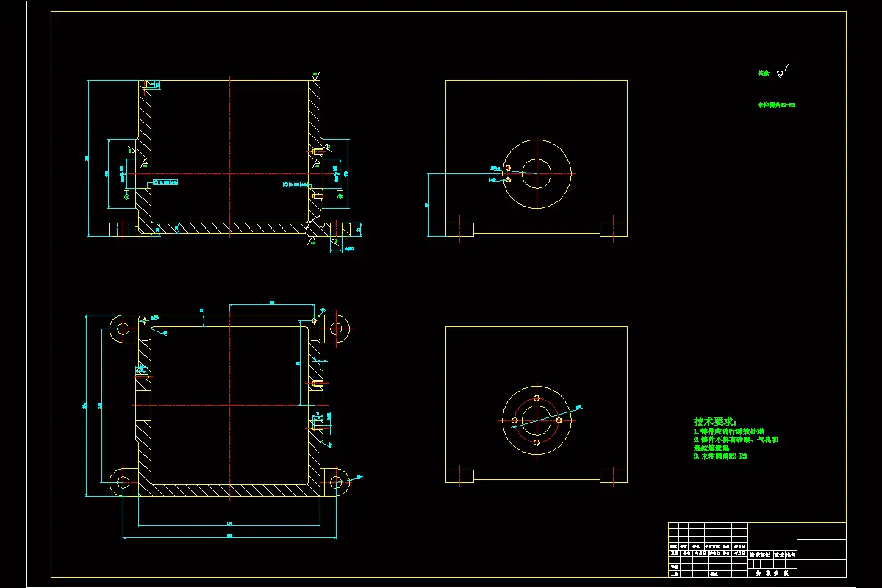The width and height of the screenshot is (882, 588).
Task: Click the lower-left lug hole in plan view
Action: pos(121,482)
